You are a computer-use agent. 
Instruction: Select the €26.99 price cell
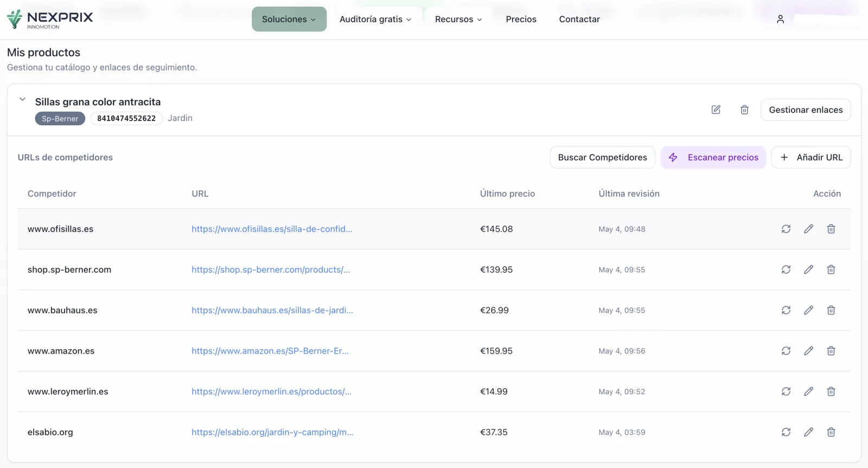494,310
